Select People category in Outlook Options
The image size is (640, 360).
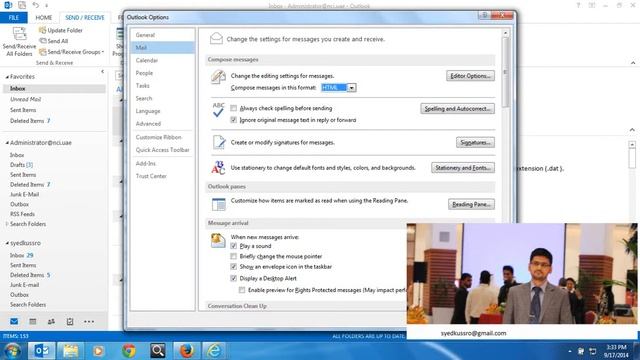[162, 73]
